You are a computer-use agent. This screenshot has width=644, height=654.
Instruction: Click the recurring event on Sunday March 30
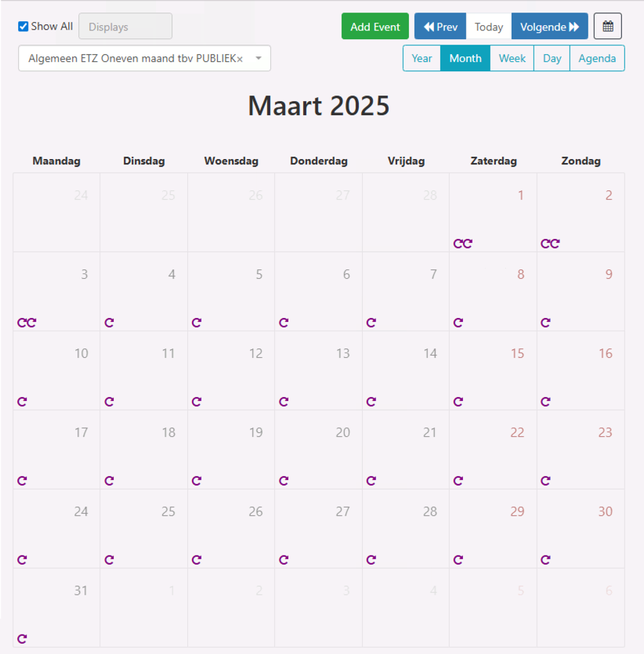(545, 560)
